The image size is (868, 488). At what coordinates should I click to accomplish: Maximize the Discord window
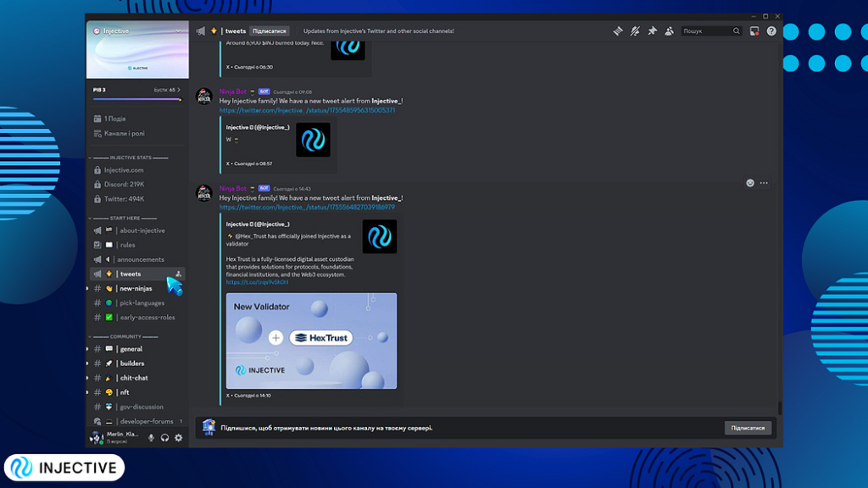[x=765, y=16]
